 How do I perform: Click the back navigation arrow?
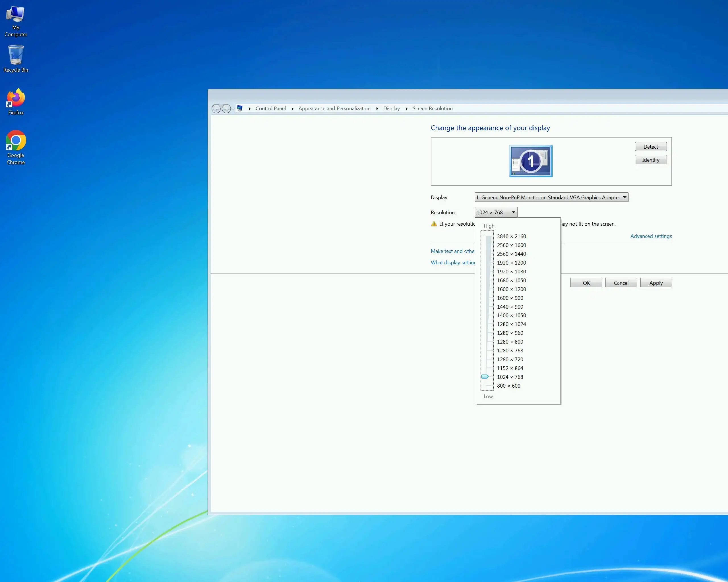pyautogui.click(x=216, y=109)
